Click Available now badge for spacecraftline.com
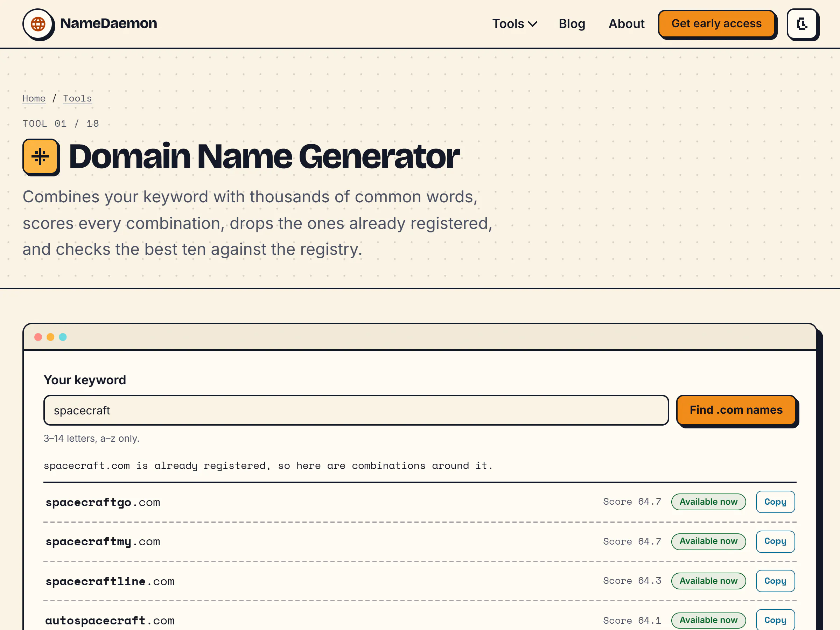Screen dimensions: 840x630 tap(708, 581)
